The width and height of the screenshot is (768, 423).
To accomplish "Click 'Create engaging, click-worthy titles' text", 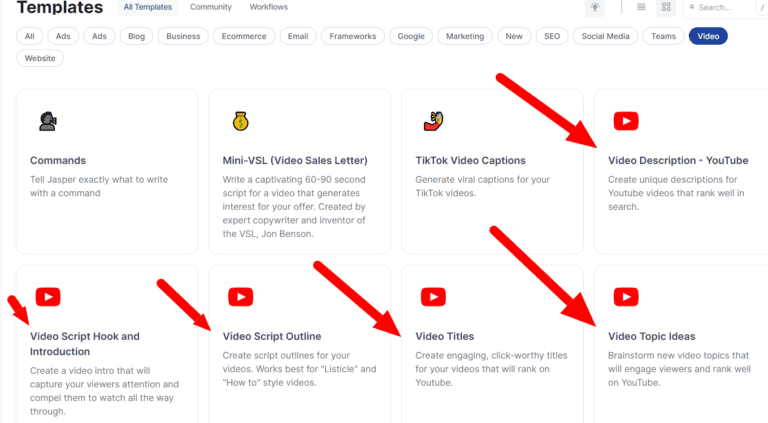I will [491, 369].
